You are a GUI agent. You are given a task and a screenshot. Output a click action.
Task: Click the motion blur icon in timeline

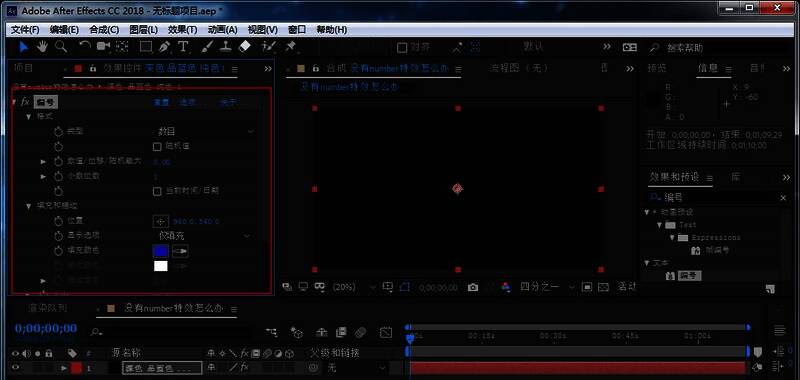coord(360,333)
